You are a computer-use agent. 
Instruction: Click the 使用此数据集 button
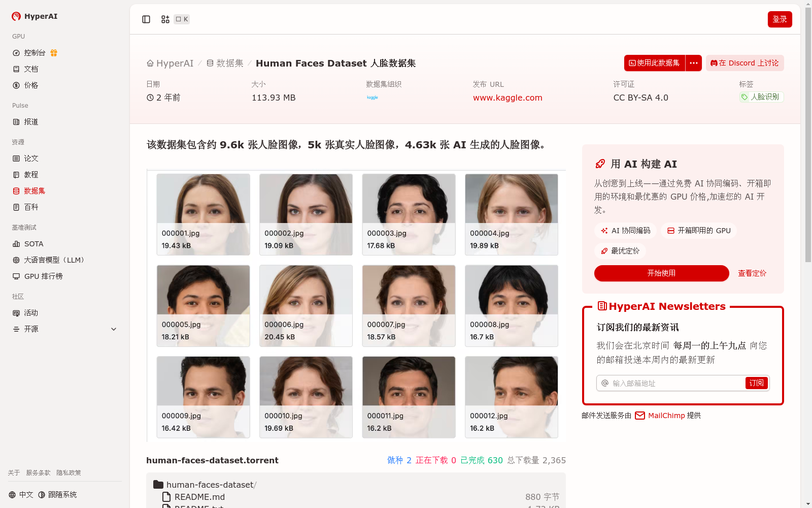655,63
